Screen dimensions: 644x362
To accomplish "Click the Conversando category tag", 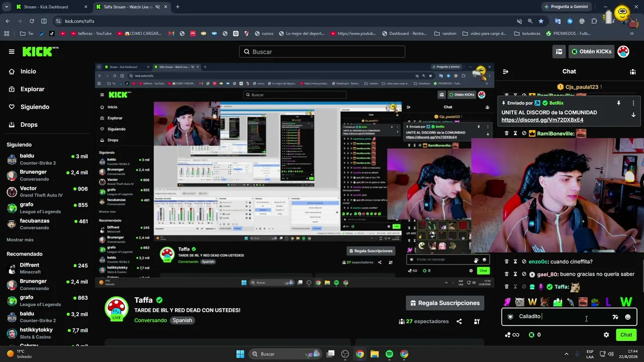I will pyautogui.click(x=150, y=320).
